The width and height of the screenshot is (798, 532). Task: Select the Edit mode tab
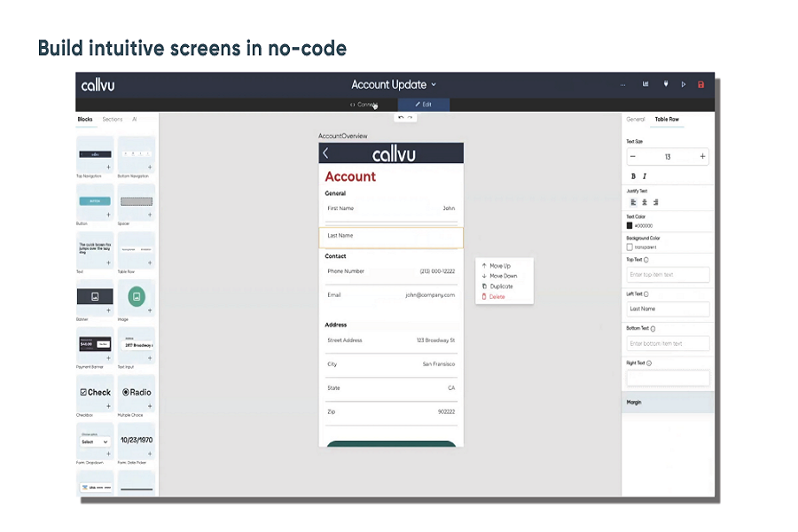(424, 105)
